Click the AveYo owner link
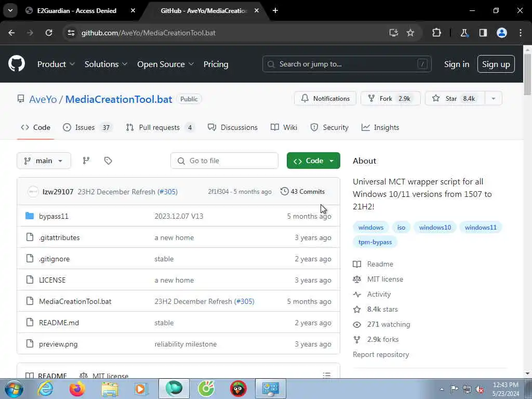This screenshot has width=532, height=399. pos(43,99)
